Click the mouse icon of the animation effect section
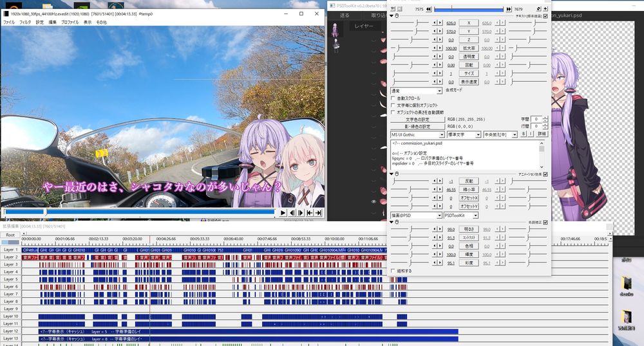The width and height of the screenshot is (644, 346). point(397,174)
